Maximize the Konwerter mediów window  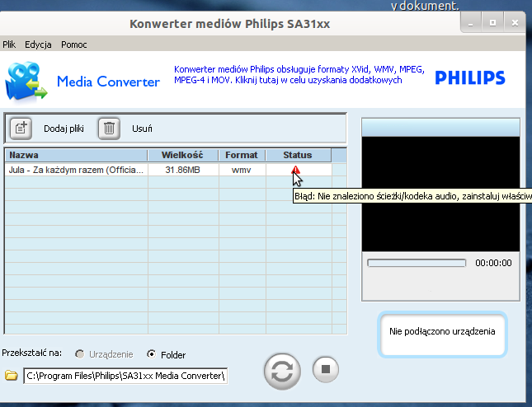coord(492,23)
